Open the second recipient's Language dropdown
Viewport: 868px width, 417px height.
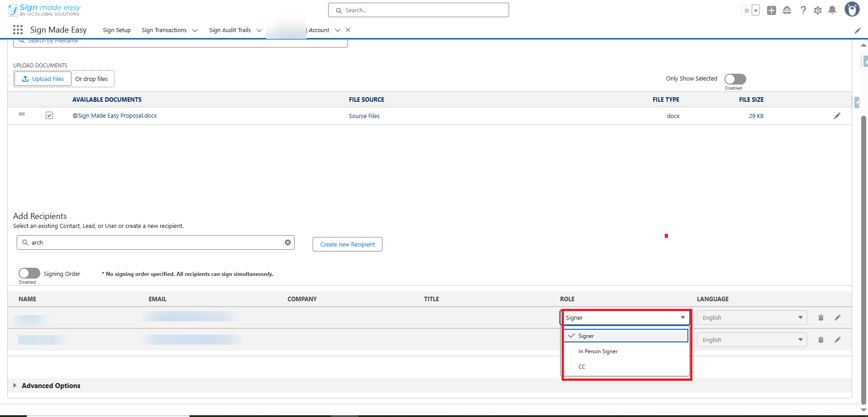(x=752, y=340)
